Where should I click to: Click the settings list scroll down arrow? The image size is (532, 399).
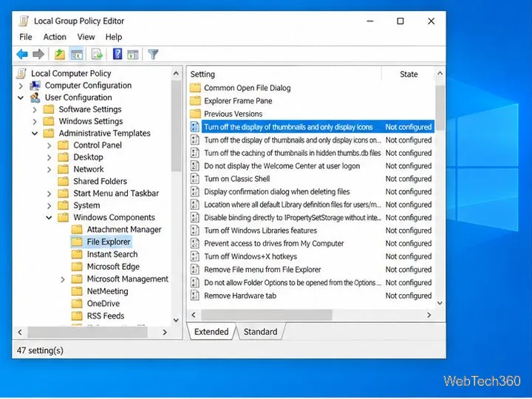(440, 303)
